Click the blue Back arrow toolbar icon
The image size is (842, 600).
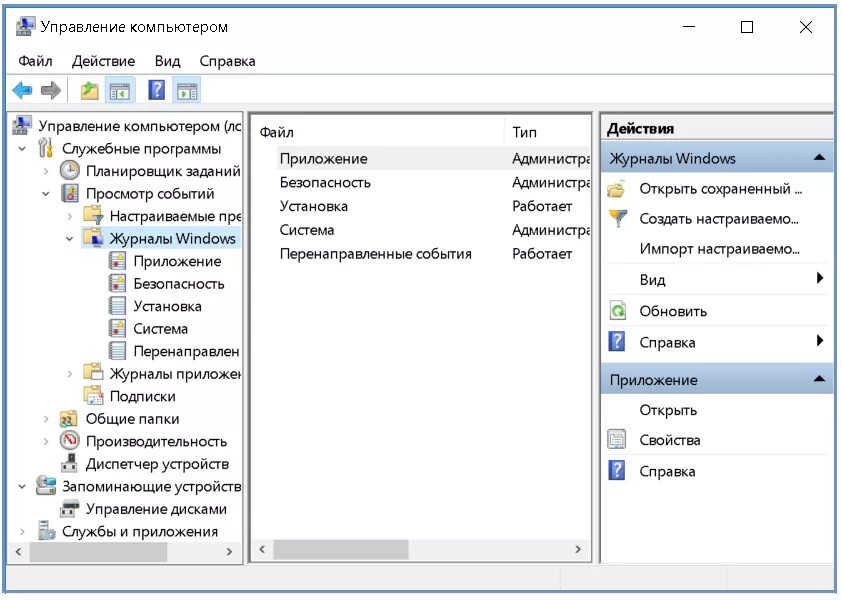tap(23, 90)
